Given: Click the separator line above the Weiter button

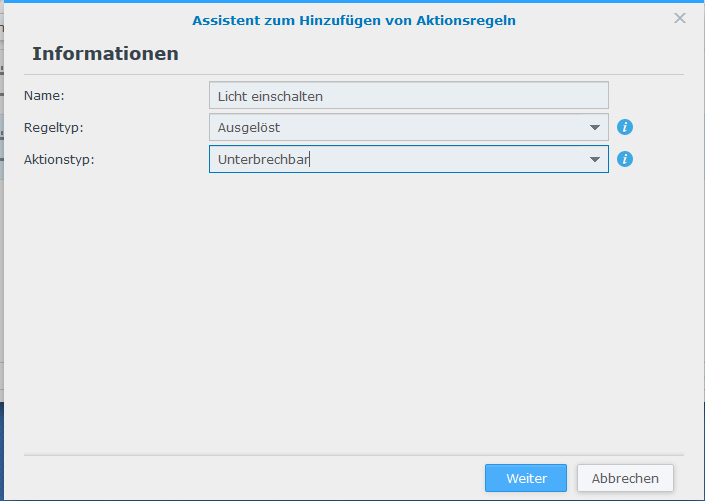Looking at the screenshot, I should (354, 455).
